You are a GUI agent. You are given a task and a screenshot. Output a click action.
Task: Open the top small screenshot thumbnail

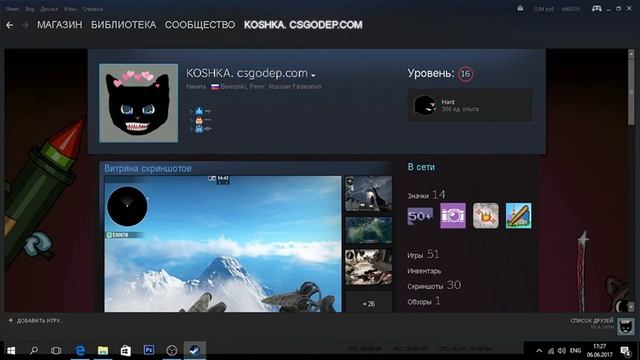(x=369, y=193)
